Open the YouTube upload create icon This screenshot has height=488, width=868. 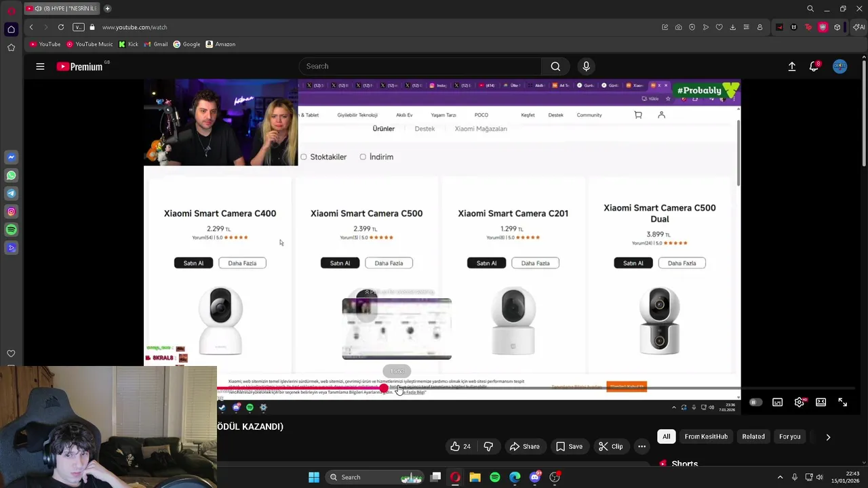pyautogui.click(x=791, y=66)
